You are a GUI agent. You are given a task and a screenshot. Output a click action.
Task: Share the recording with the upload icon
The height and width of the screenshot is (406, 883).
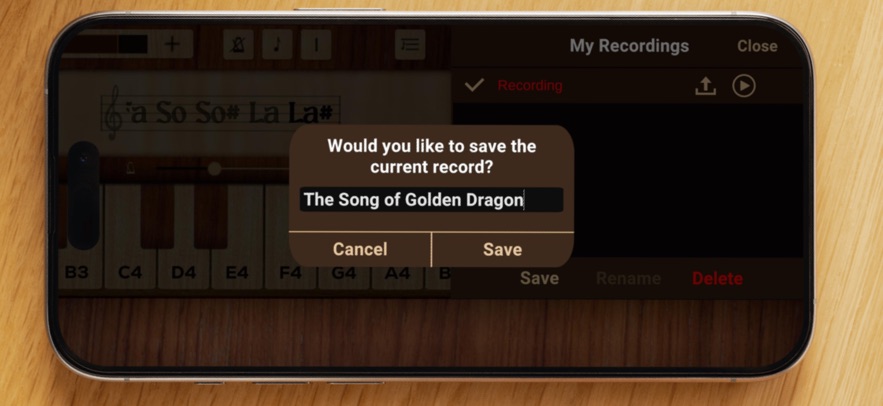705,86
